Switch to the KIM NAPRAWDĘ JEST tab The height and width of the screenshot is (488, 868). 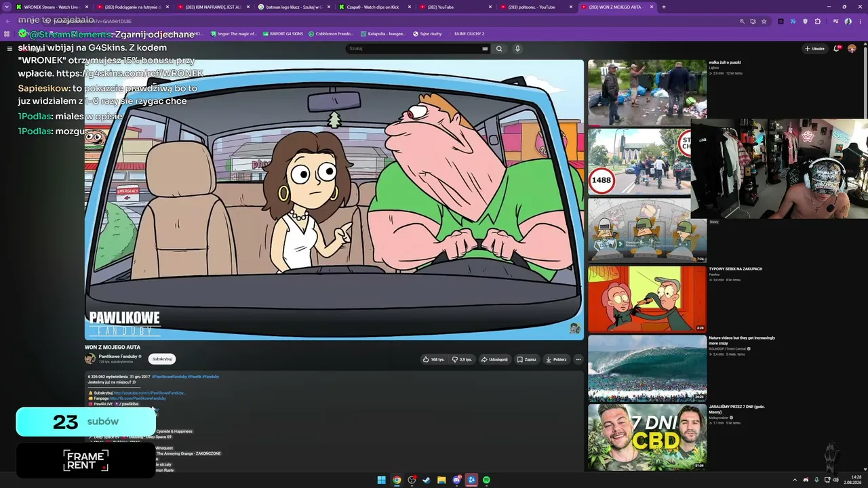tap(214, 7)
